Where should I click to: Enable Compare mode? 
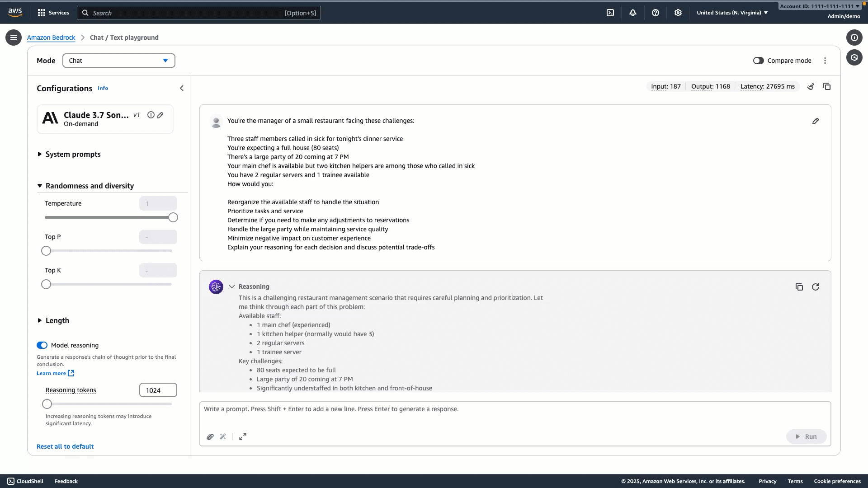pos(759,60)
